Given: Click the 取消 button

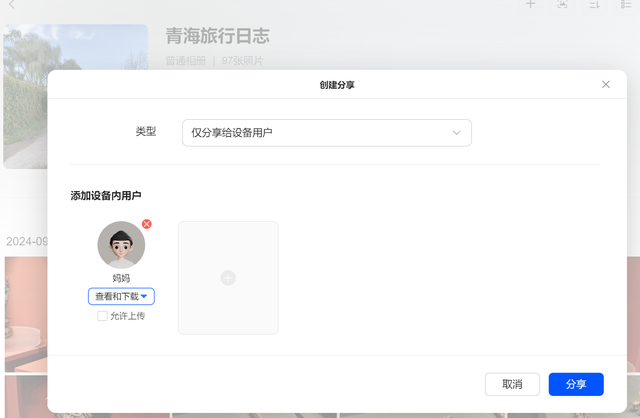Looking at the screenshot, I should click(512, 384).
